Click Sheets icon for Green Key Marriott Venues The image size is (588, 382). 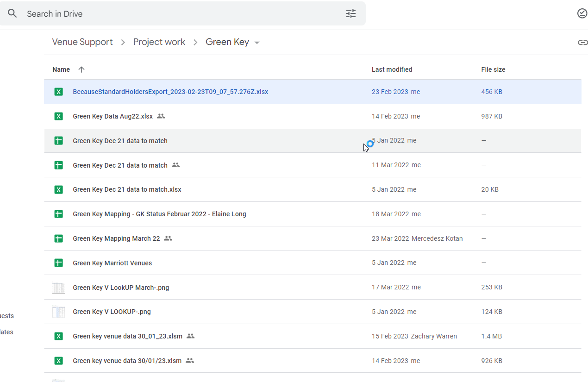(58, 263)
